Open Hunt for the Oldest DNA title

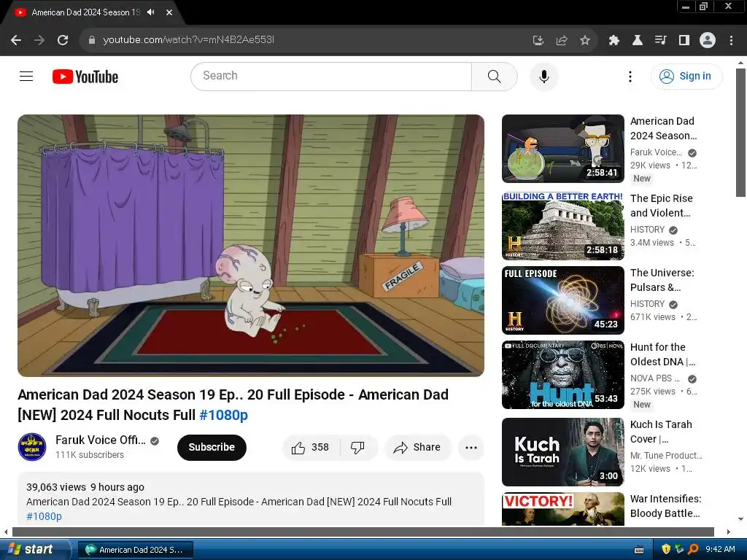point(662,354)
